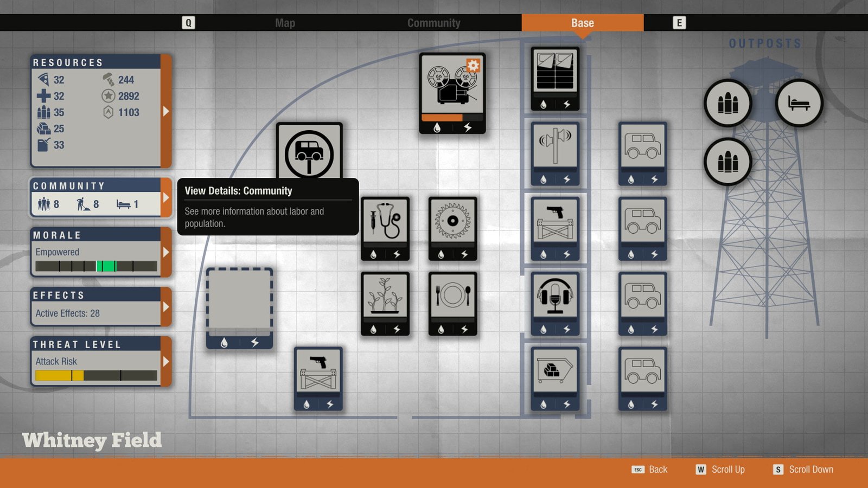Screen dimensions: 868x488
Task: Click the Scroll Up button
Action: pyautogui.click(x=720, y=470)
